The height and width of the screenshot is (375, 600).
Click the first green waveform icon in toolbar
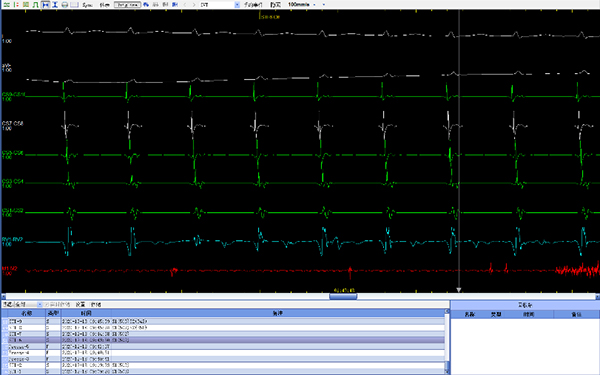click(7, 5)
